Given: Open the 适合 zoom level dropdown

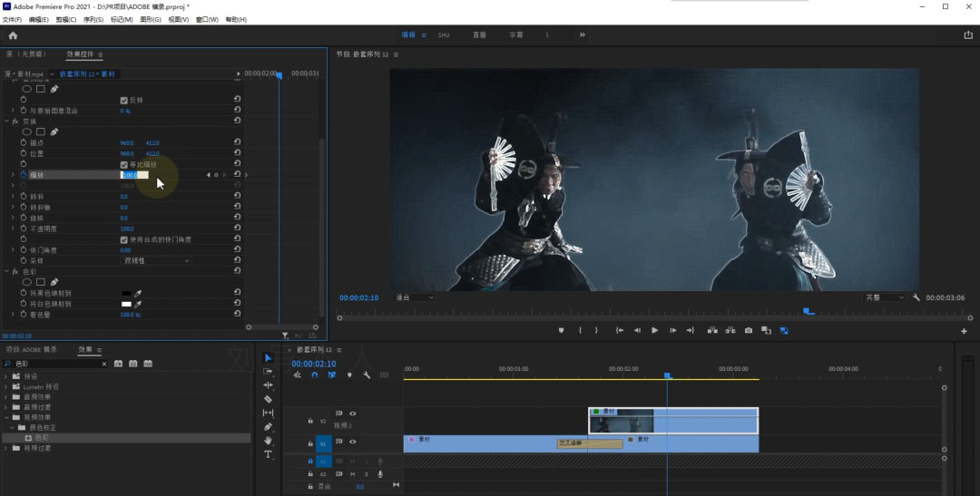Looking at the screenshot, I should pyautogui.click(x=415, y=297).
